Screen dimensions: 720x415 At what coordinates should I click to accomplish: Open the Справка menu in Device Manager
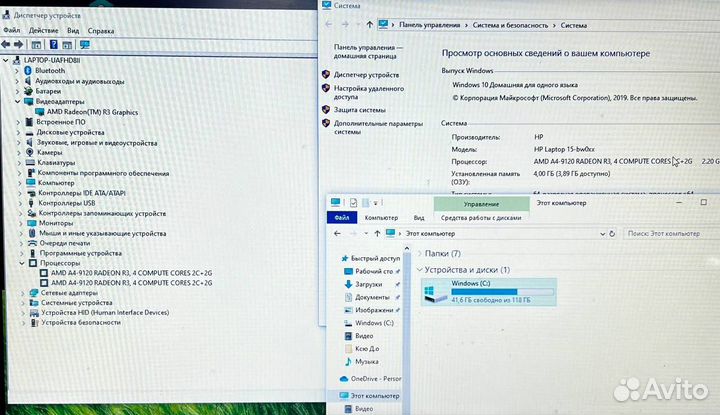click(101, 31)
